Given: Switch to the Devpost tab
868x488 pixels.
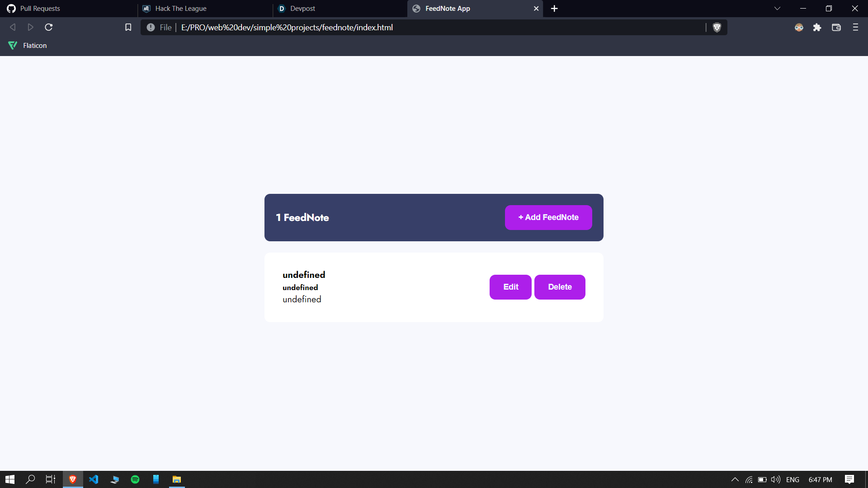Looking at the screenshot, I should pos(302,9).
